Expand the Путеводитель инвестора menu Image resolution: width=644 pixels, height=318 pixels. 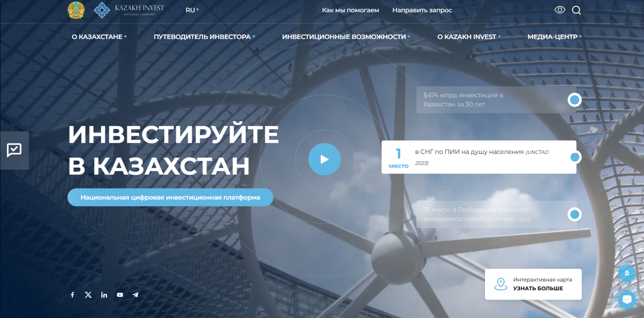[204, 37]
